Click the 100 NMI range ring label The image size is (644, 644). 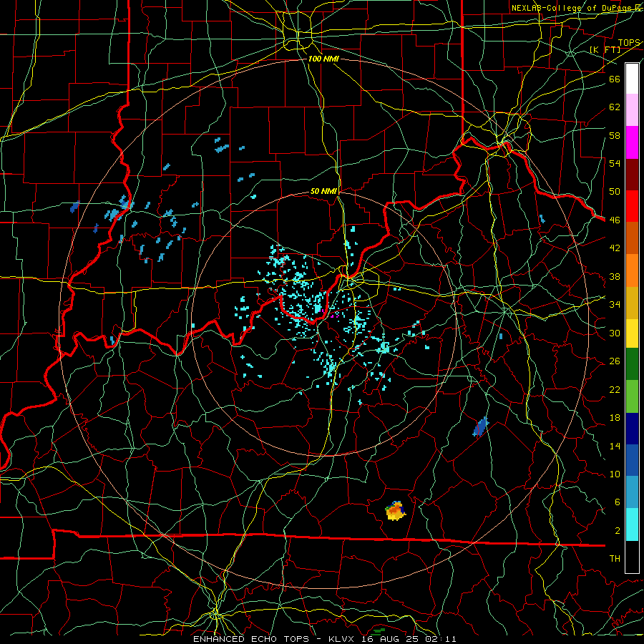click(x=323, y=59)
